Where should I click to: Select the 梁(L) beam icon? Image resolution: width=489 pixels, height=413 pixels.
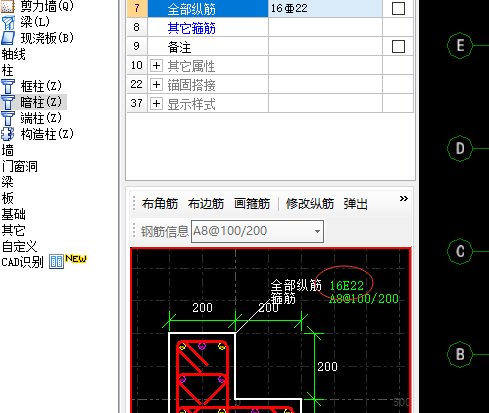point(8,23)
